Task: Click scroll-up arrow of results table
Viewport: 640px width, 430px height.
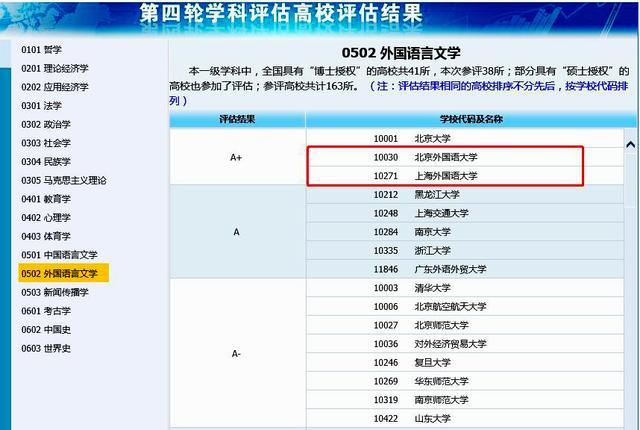Action: [631, 144]
